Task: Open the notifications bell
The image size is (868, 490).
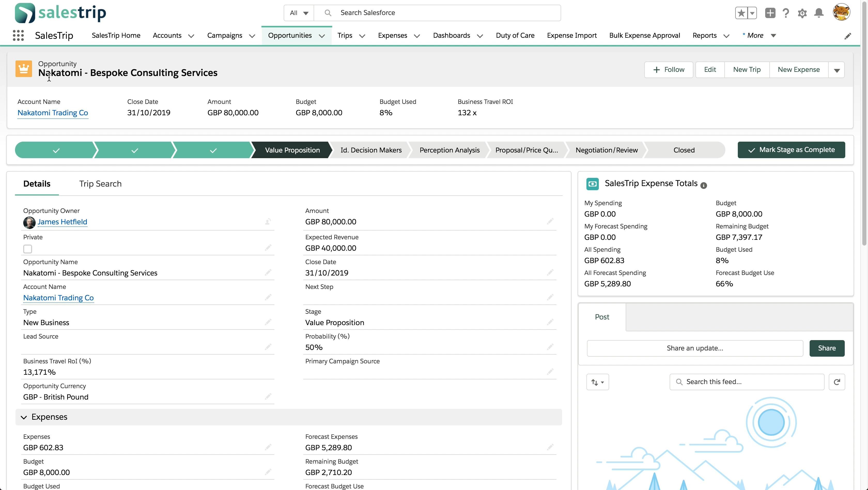Action: (819, 13)
